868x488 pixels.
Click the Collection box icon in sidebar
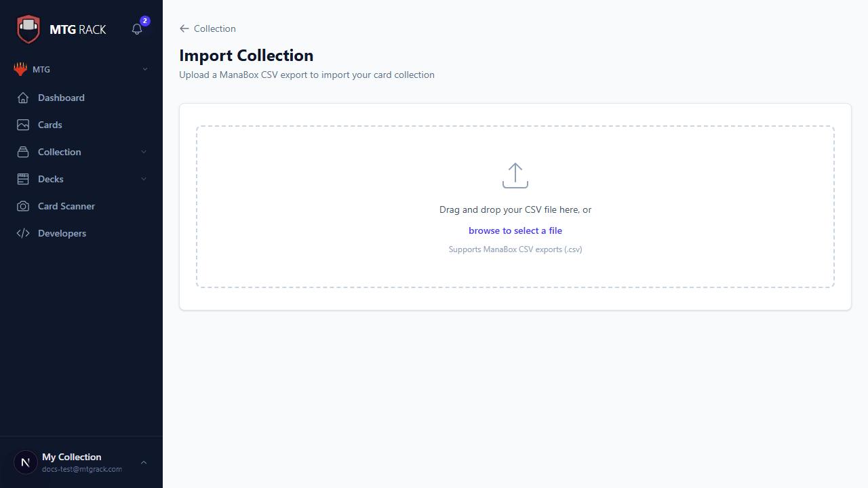(x=22, y=152)
